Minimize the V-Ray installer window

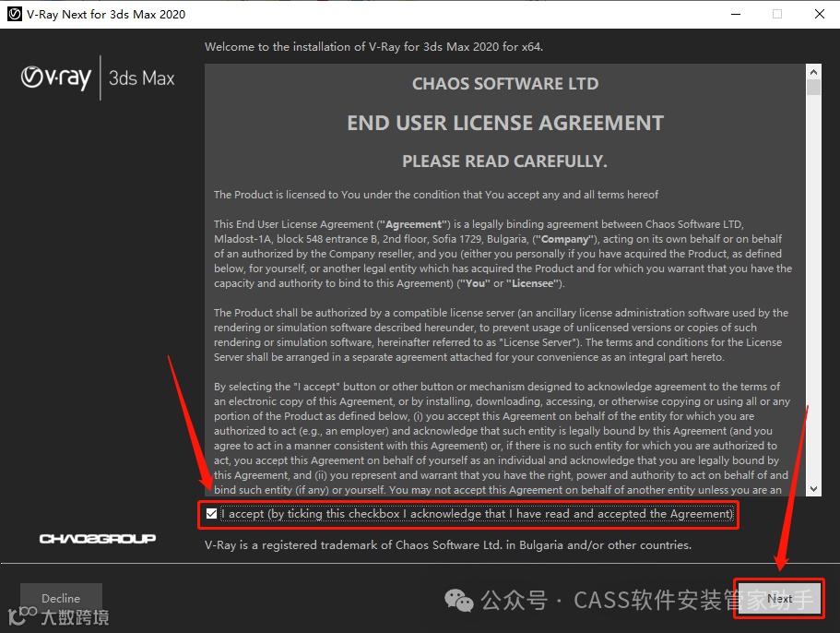tap(736, 14)
